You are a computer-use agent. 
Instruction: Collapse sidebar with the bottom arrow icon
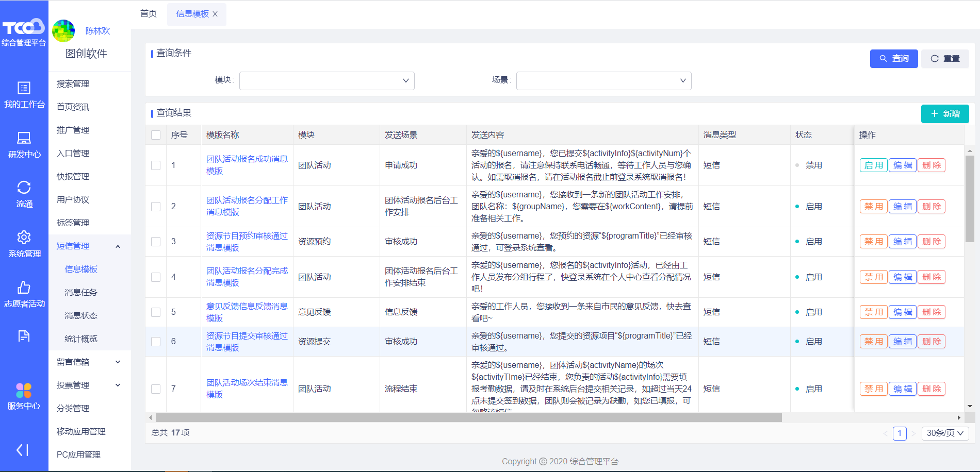click(x=23, y=450)
